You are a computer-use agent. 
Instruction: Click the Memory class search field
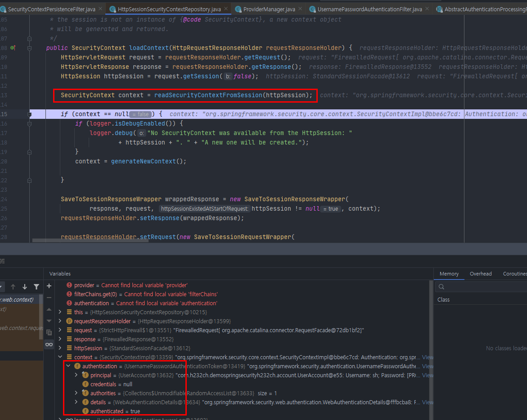pyautogui.click(x=481, y=287)
